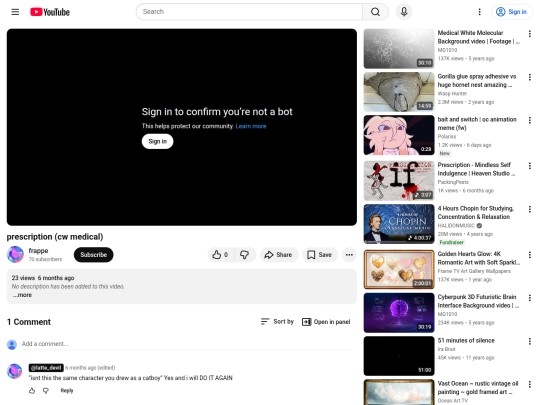Viewport: 540px width, 405px height.
Task: Open Golden Hearts Glow 4K thumbnail
Action: click(x=399, y=269)
